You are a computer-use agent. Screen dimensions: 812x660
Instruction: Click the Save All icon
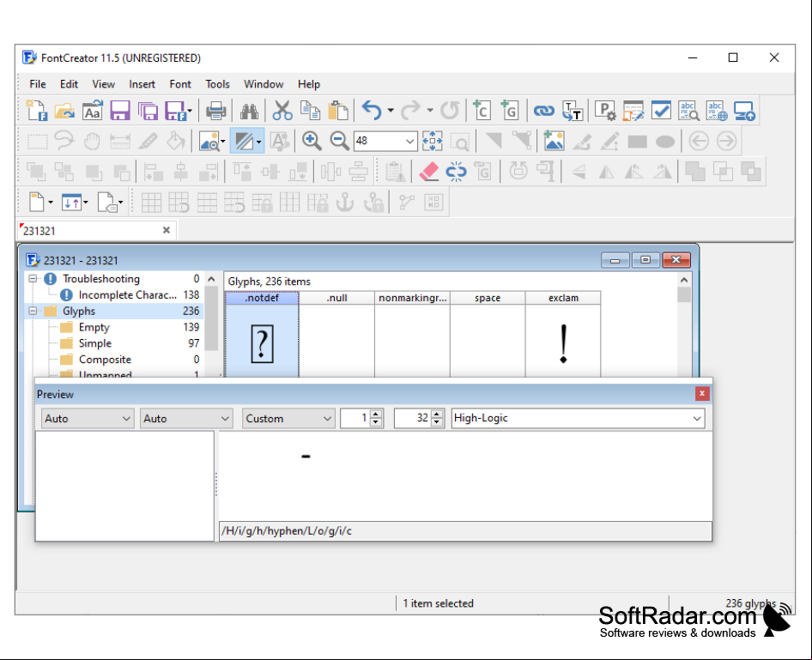[148, 111]
